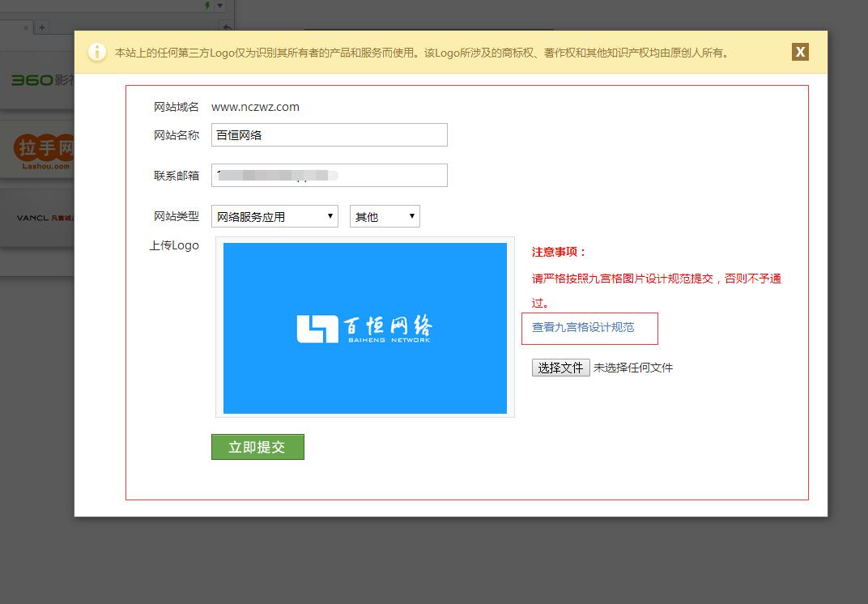Click the VANCL logo in background page
Image resolution: width=868 pixels, height=604 pixels.
[45, 218]
